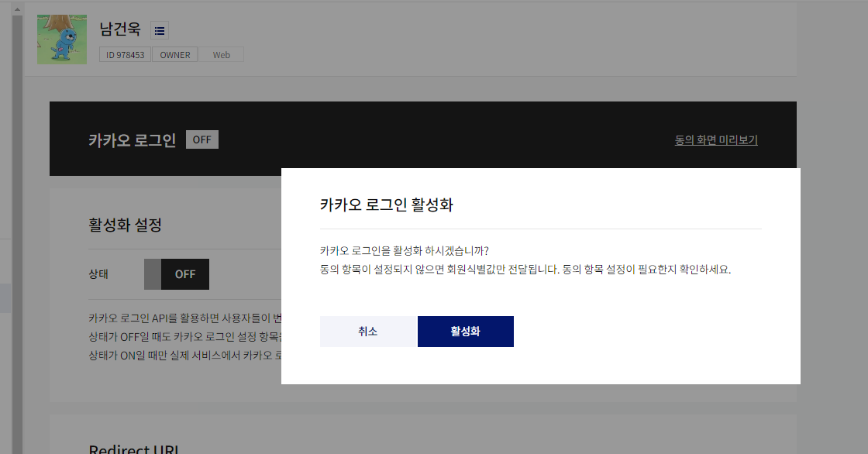
Task: Click the OWNER tag
Action: coord(175,55)
